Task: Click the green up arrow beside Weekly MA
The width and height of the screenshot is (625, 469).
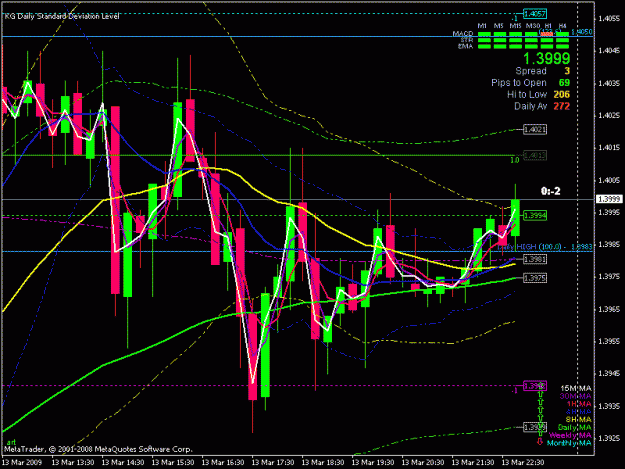Action: pos(540,433)
